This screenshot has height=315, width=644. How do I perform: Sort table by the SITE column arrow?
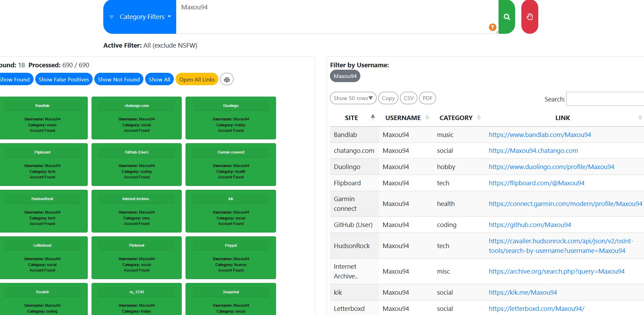pyautogui.click(x=372, y=118)
